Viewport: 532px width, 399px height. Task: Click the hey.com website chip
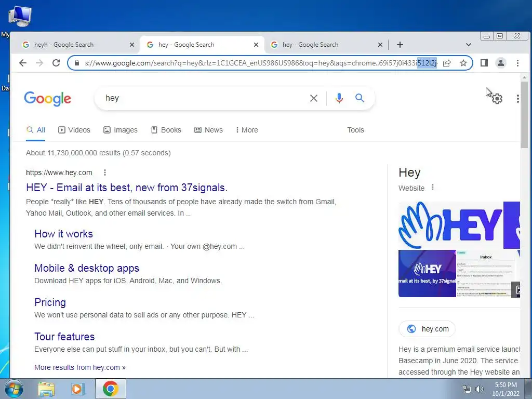(427, 329)
